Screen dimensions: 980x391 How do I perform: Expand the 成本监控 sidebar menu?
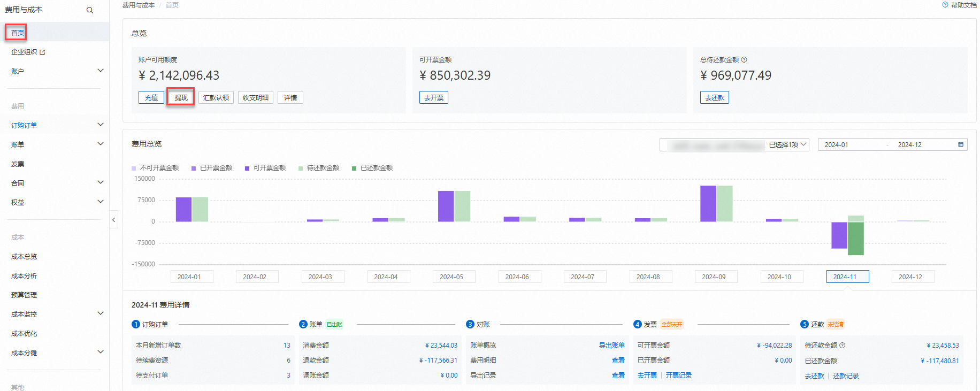click(x=100, y=313)
